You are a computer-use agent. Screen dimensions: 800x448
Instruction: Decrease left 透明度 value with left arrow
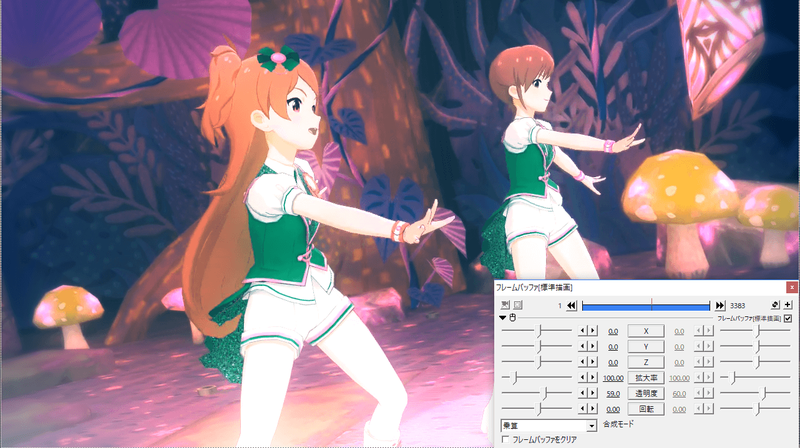[x=583, y=393]
